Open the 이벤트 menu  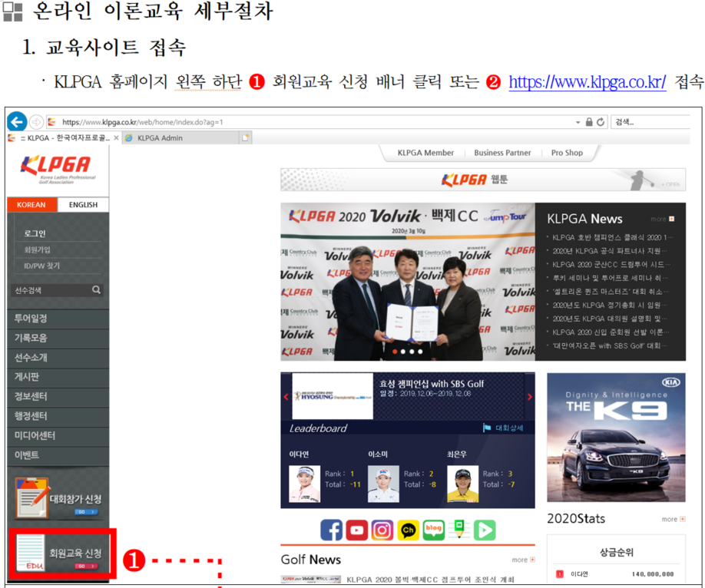click(x=58, y=455)
